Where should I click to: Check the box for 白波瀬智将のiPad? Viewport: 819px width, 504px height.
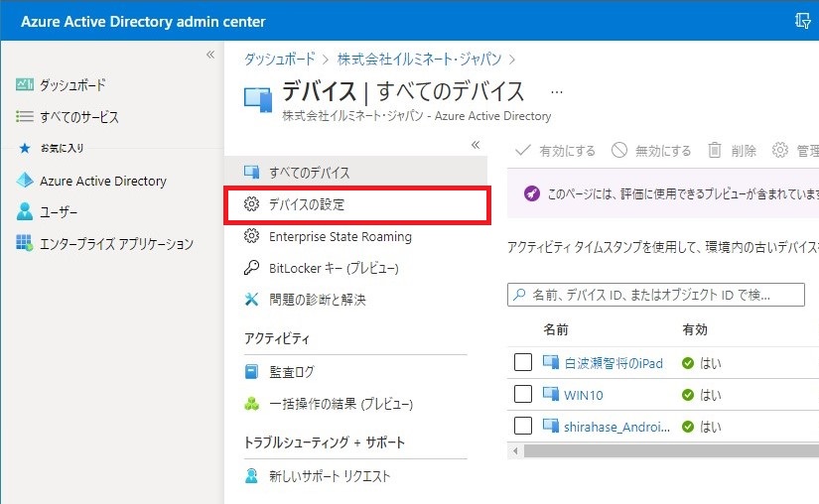(523, 362)
